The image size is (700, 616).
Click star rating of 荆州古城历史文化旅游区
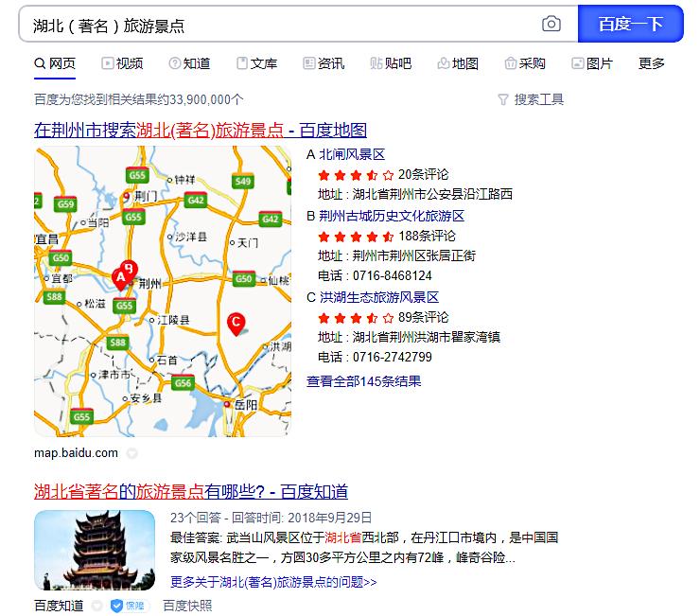[x=356, y=237]
